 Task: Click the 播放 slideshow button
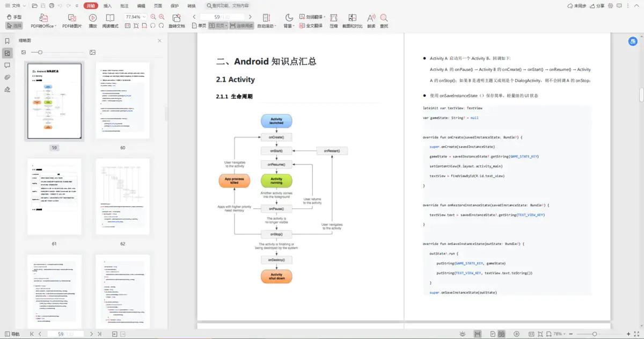[93, 21]
